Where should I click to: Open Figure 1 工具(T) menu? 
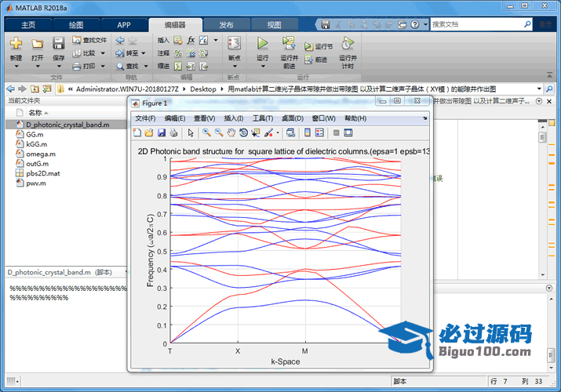(263, 118)
